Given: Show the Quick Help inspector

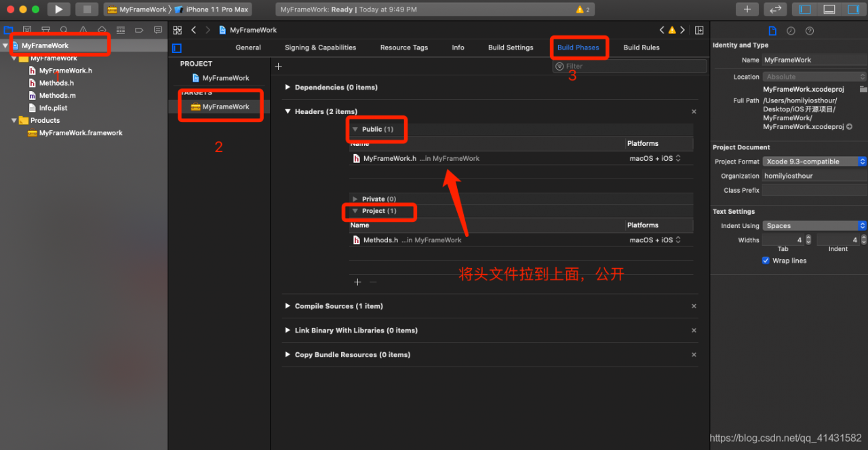Looking at the screenshot, I should click(x=810, y=31).
